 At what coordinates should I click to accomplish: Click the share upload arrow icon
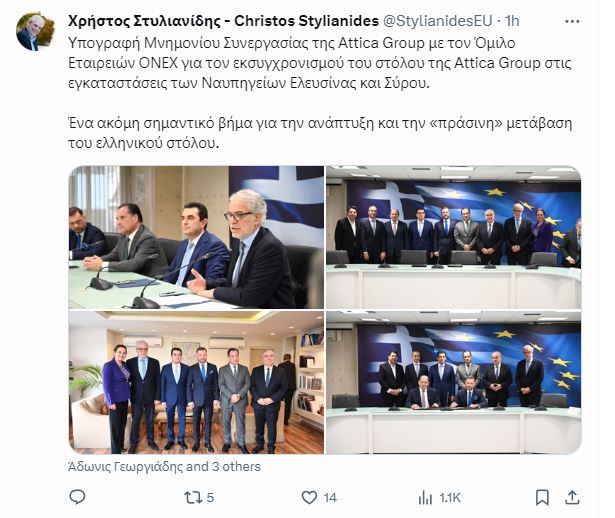(x=572, y=498)
